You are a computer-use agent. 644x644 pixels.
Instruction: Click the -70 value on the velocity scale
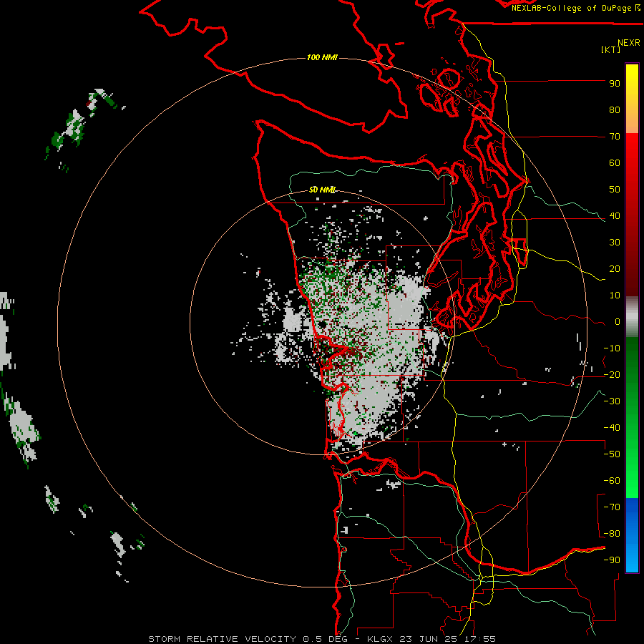tap(612, 507)
